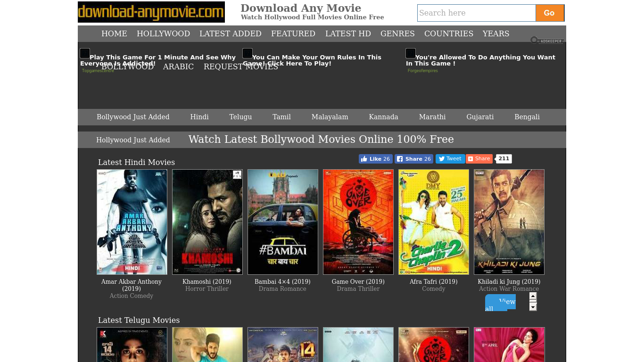
Task: Click the Khiladi ki Jung (2019) title
Action: 509,282
